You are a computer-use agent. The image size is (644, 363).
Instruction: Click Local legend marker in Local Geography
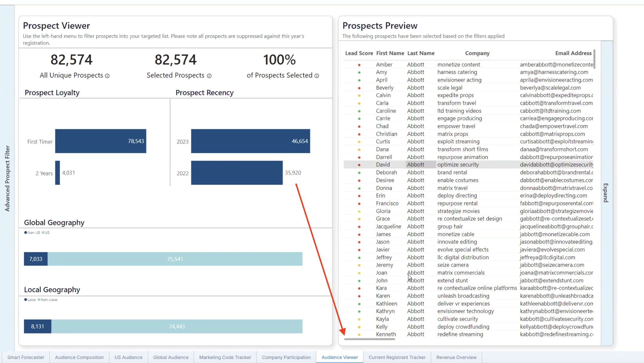[25, 300]
